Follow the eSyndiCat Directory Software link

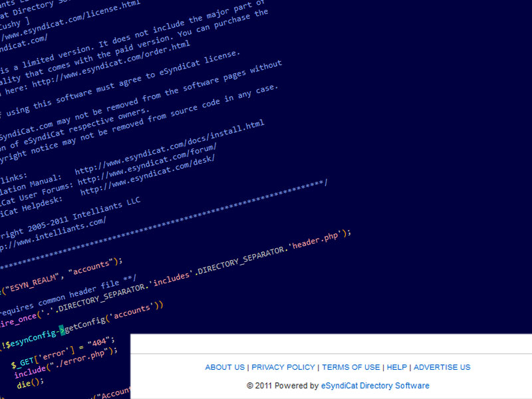point(375,386)
